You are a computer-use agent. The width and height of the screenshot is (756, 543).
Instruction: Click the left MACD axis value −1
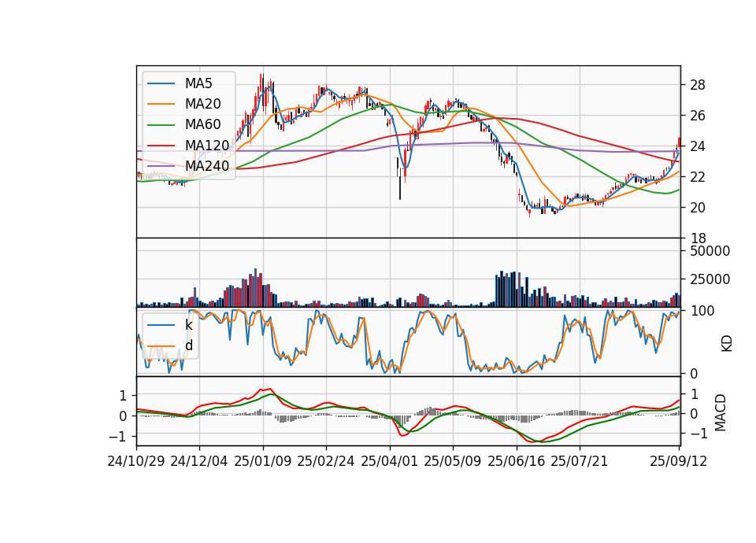[118, 437]
